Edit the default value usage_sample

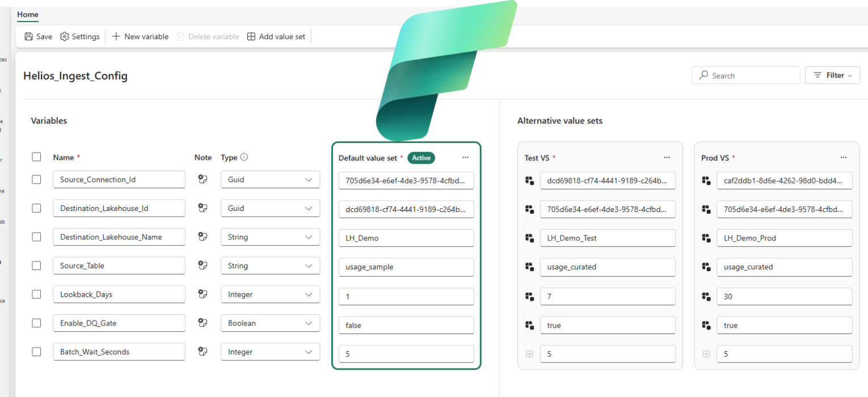[x=406, y=267]
